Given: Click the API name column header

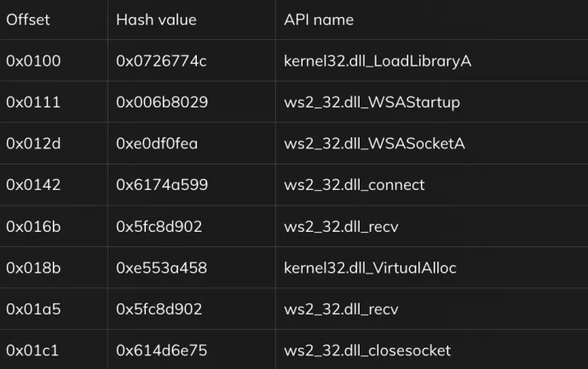Looking at the screenshot, I should coord(319,20).
